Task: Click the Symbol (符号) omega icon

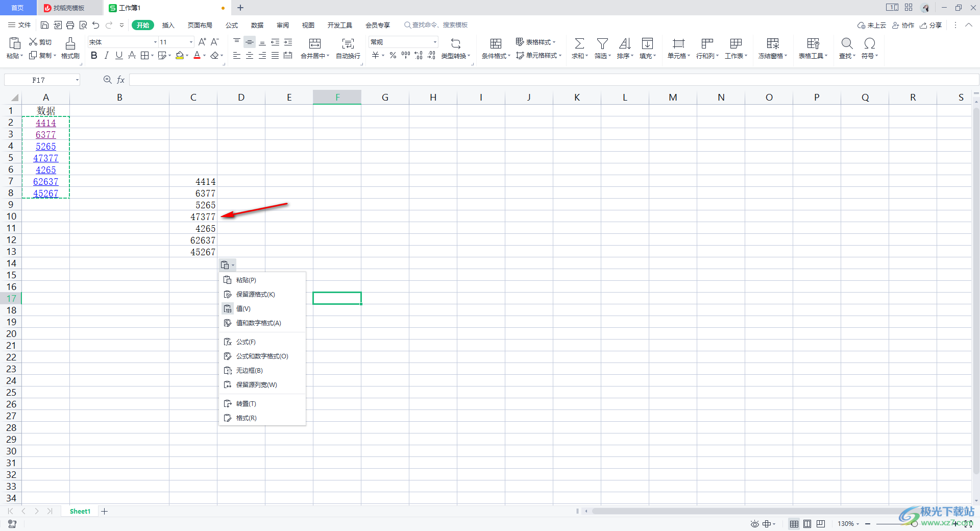Action: click(869, 43)
